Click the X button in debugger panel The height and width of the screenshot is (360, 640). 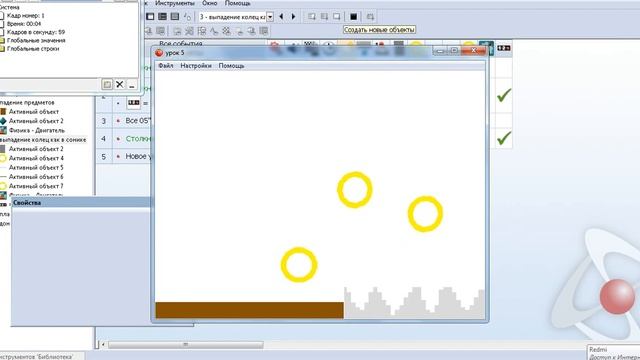click(119, 84)
